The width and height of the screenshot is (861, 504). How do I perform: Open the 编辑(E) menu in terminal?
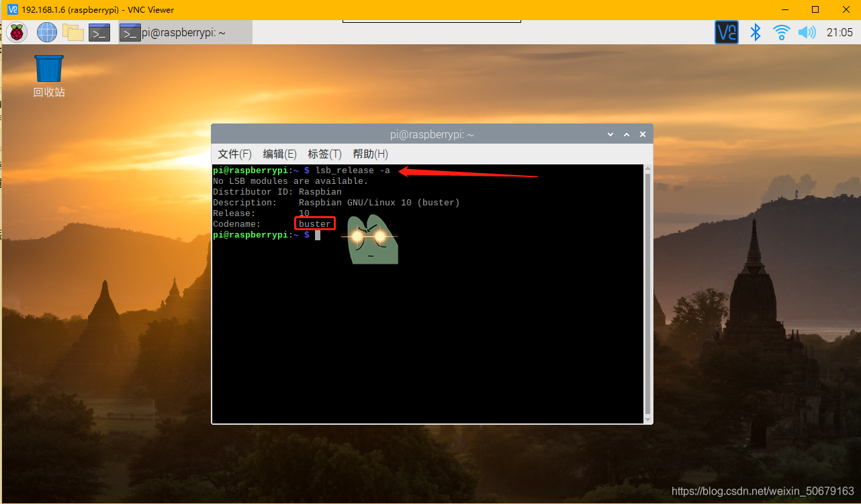point(280,154)
